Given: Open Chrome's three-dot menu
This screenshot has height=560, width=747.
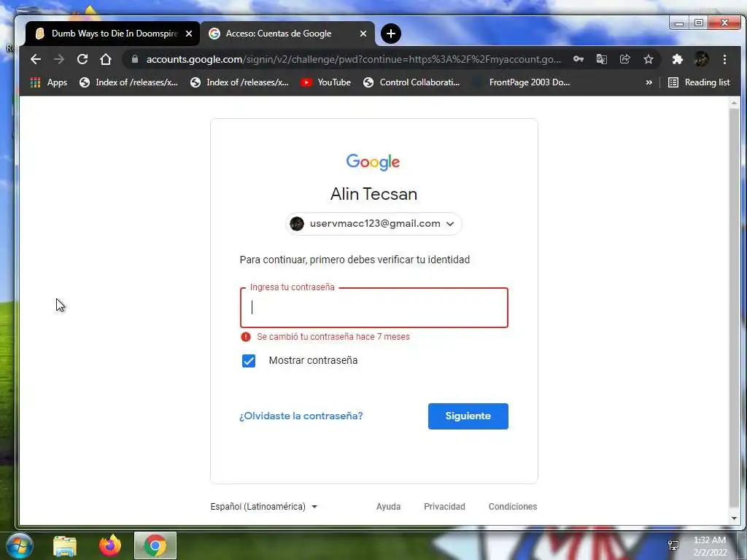Looking at the screenshot, I should point(724,59).
